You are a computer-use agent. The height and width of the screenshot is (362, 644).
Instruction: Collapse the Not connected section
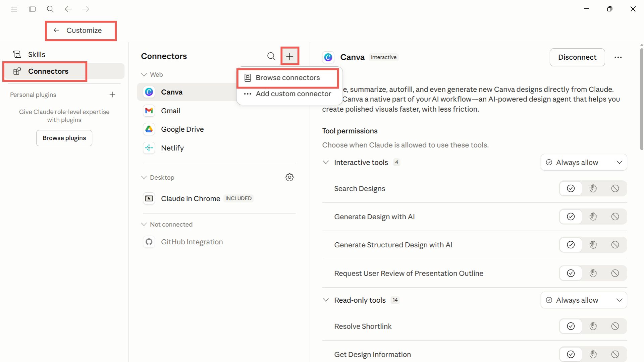[144, 224]
